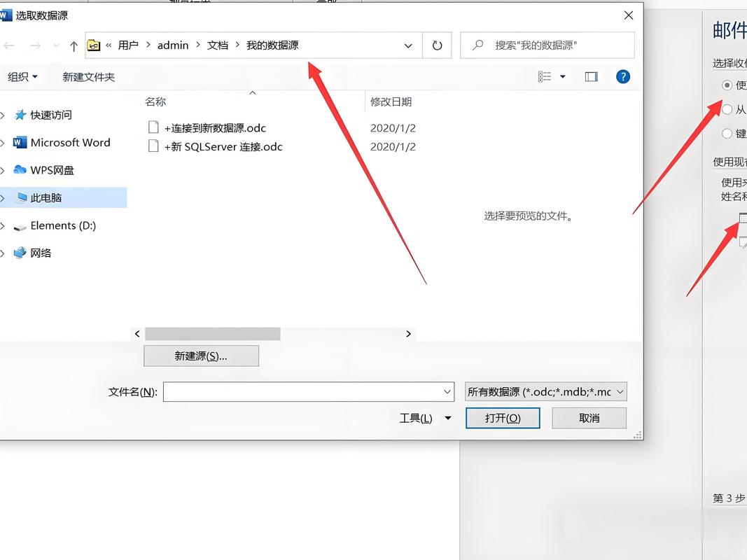This screenshot has width=747, height=560.
Task: Open the file type dropdown showing 所有数据源
Action: click(x=545, y=391)
